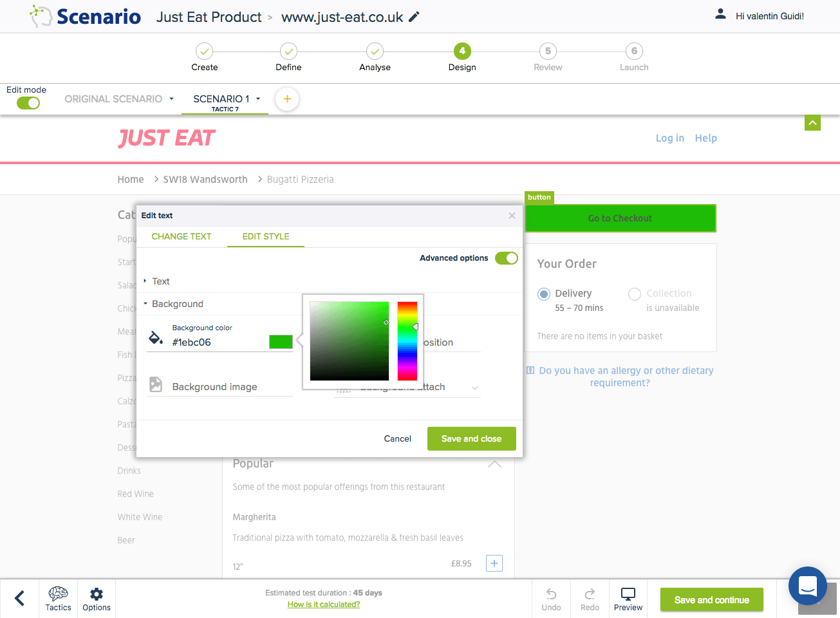This screenshot has height=618, width=840.
Task: Select the Drinks category
Action: coord(129,471)
